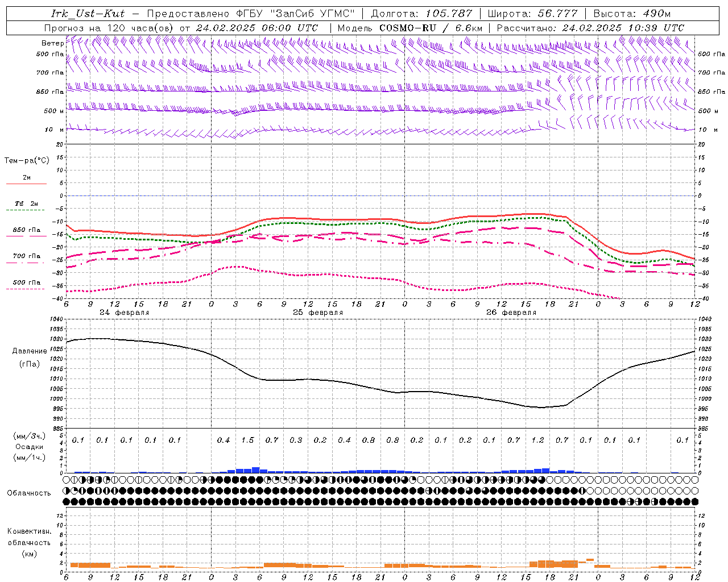Click the "Ветер" wind panel label
Image resolution: width=728 pixels, height=582 pixels.
52,43
